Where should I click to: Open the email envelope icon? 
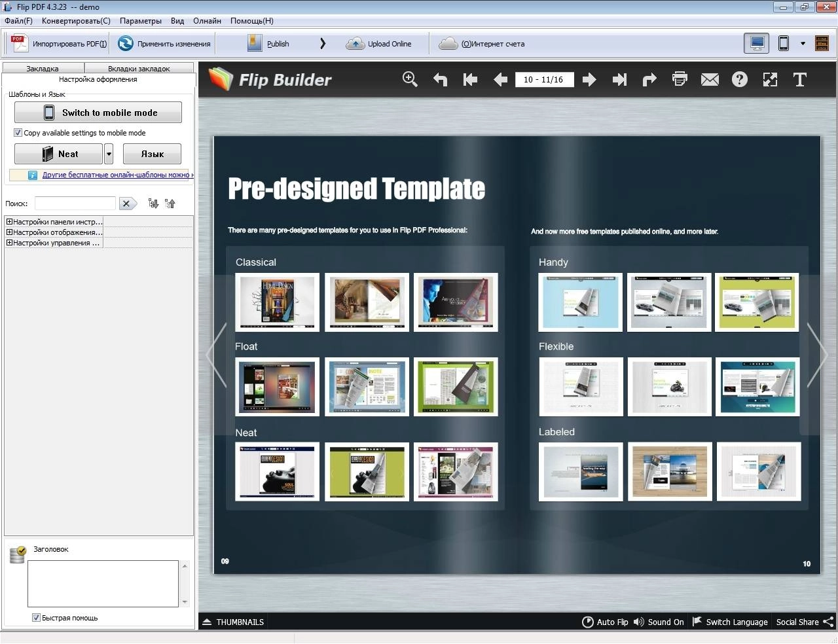pos(710,79)
